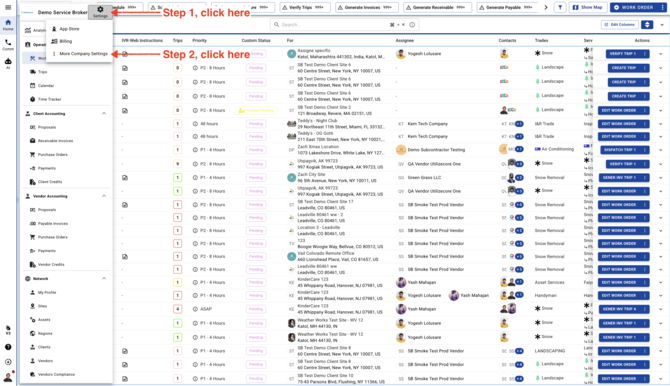Open the AI assistant robot icon
Viewport: 670px width, 386px height.
click(8, 63)
